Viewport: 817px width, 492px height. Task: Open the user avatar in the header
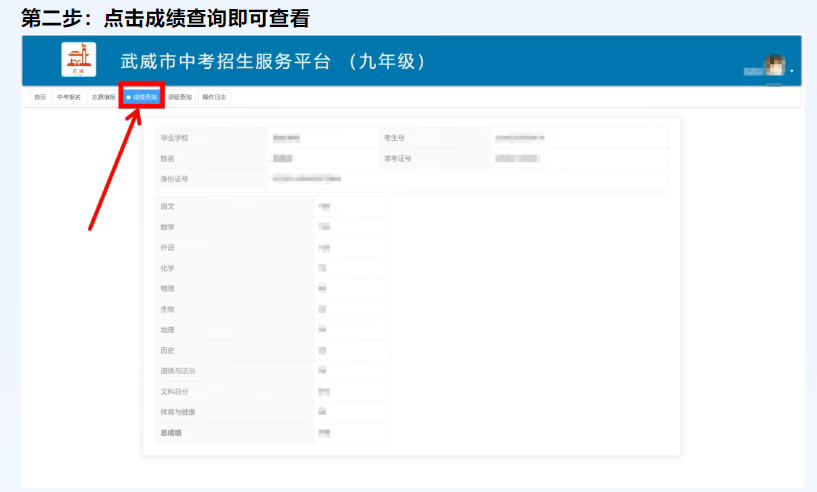(773, 66)
